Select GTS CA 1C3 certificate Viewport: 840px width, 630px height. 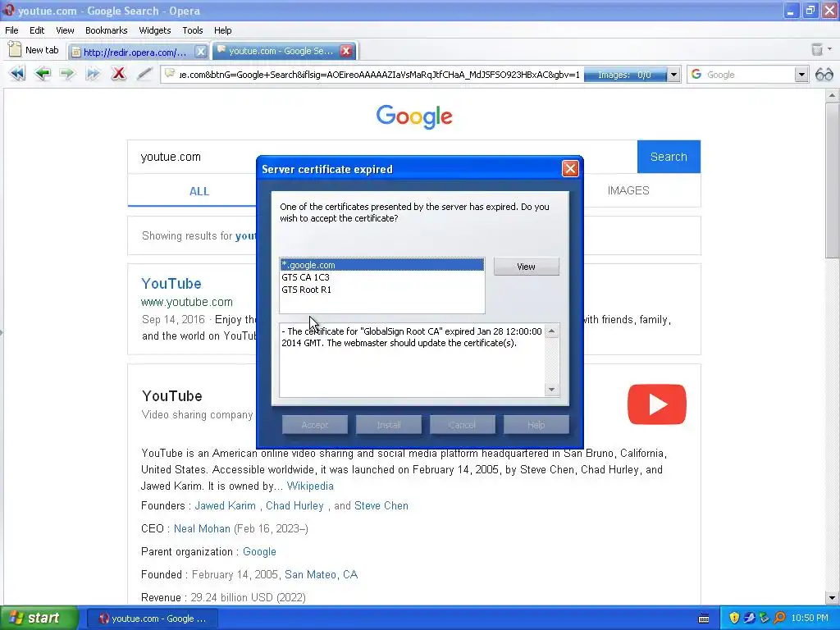pyautogui.click(x=381, y=277)
